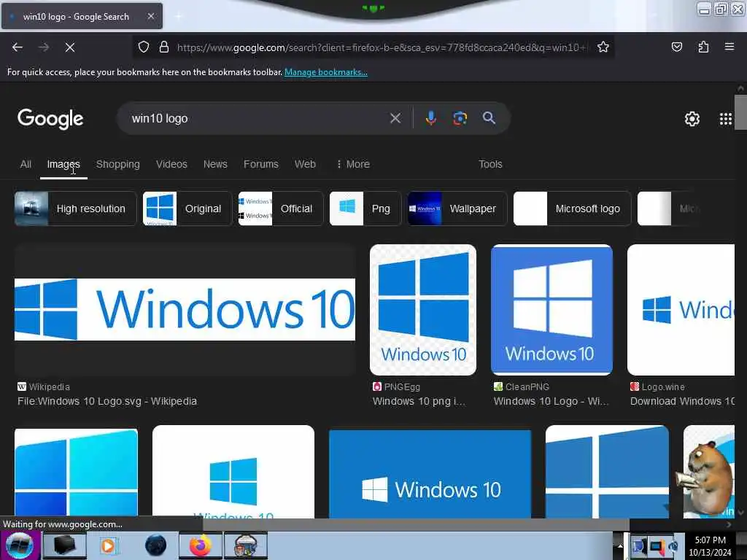747x560 pixels.
Task: Open the black box taskbar app
Action: coord(64,545)
